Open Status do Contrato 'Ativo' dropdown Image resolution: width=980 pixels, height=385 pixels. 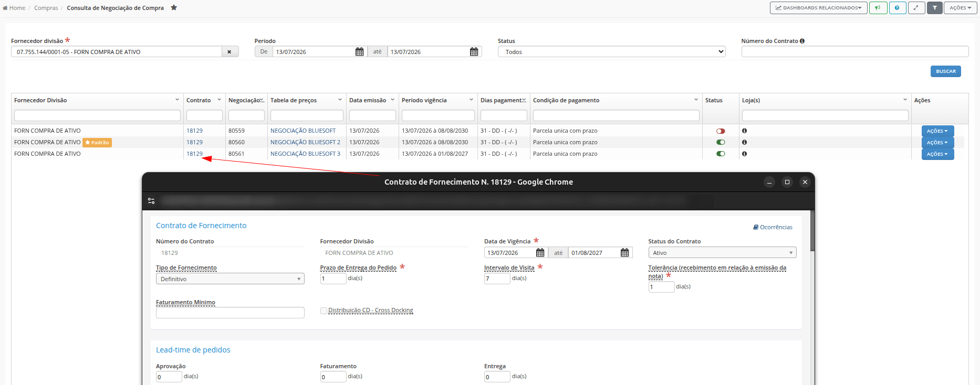pos(722,253)
